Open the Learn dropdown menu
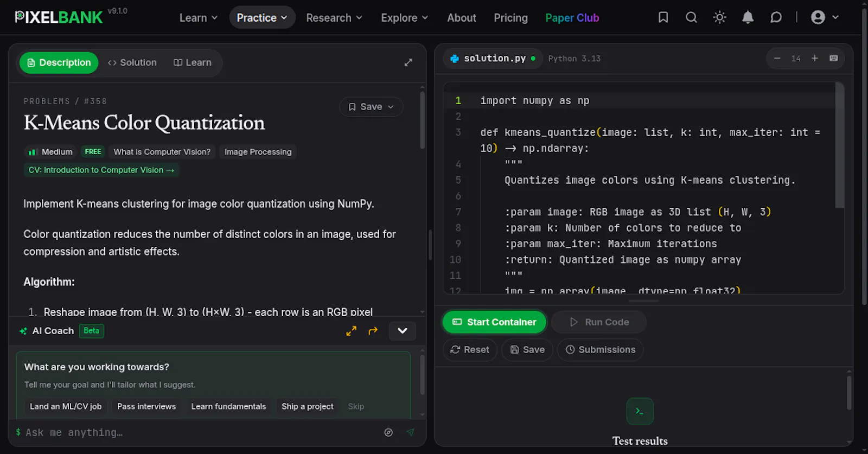Screen dimensions: 868x454 (199, 18)
